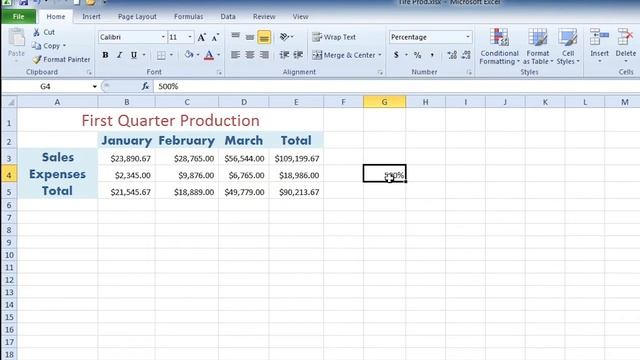640x360 pixels.
Task: Open the Percentage number format dropdown
Action: tap(468, 37)
